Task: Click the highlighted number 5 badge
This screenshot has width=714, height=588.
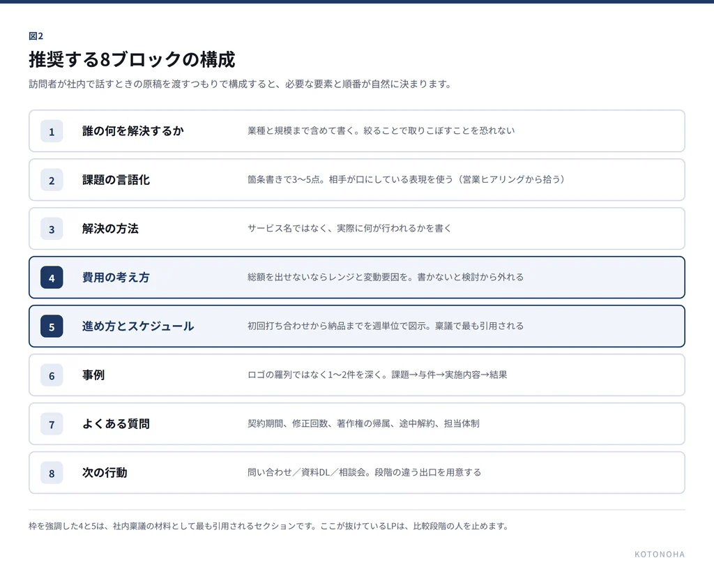Action: [52, 326]
